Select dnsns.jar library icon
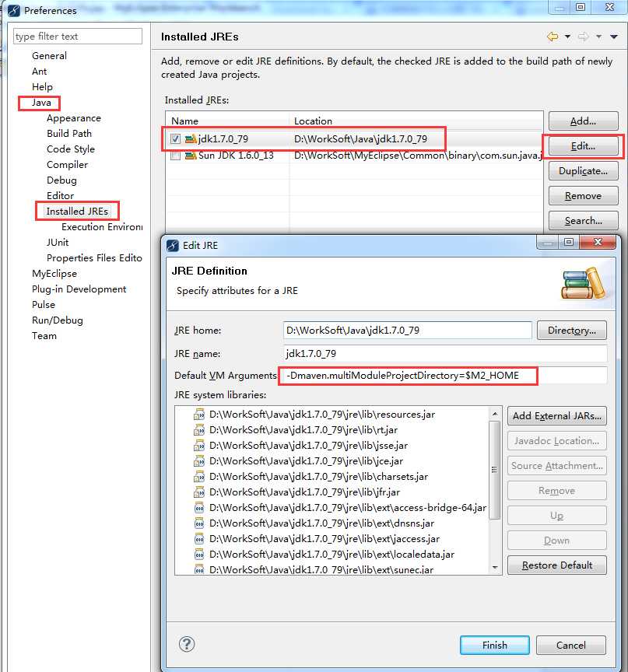This screenshot has height=672, width=628. click(x=199, y=523)
